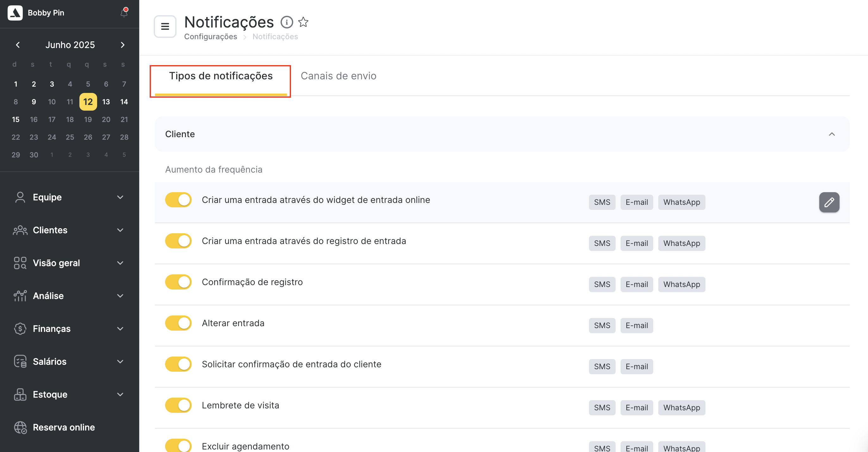Viewport: 868px width, 452px height.
Task: Click WhatsApp tag for registro de entrada row
Action: [x=681, y=243]
